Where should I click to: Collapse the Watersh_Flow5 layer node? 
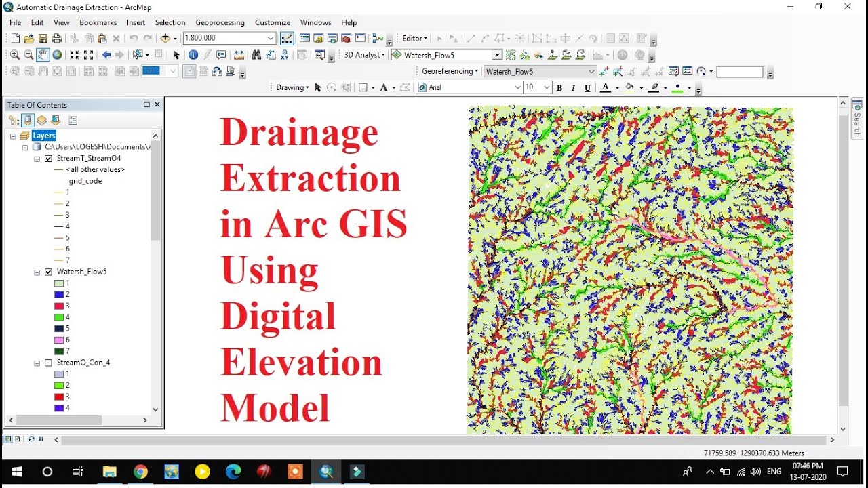(37, 272)
